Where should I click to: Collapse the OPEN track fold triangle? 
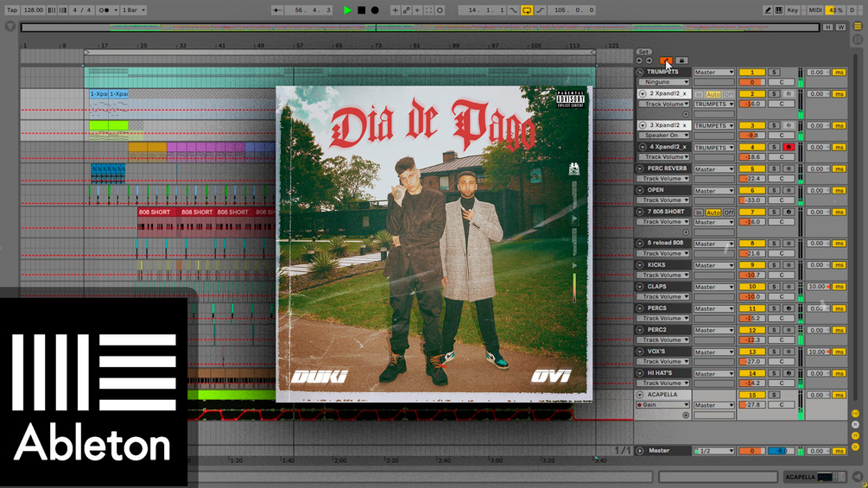tap(640, 190)
